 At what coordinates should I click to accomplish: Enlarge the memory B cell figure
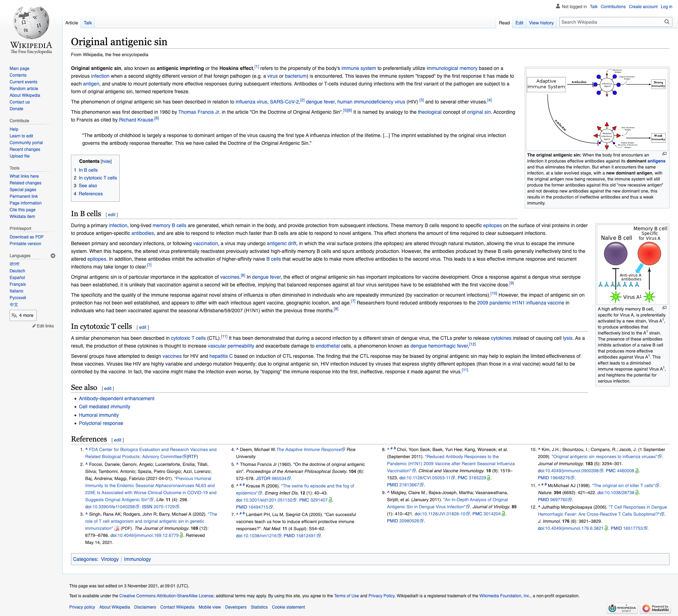(664, 308)
